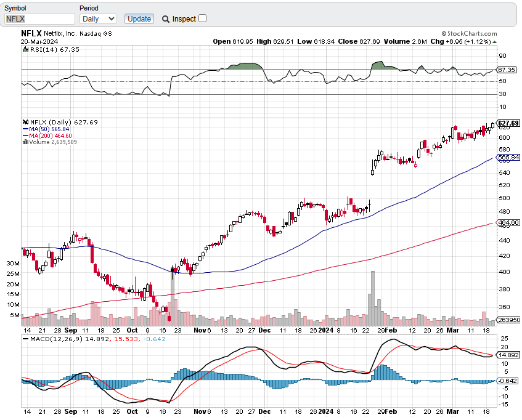Click the Volume bars legend icon
Screen dimensions: 522x420
(x=25, y=142)
